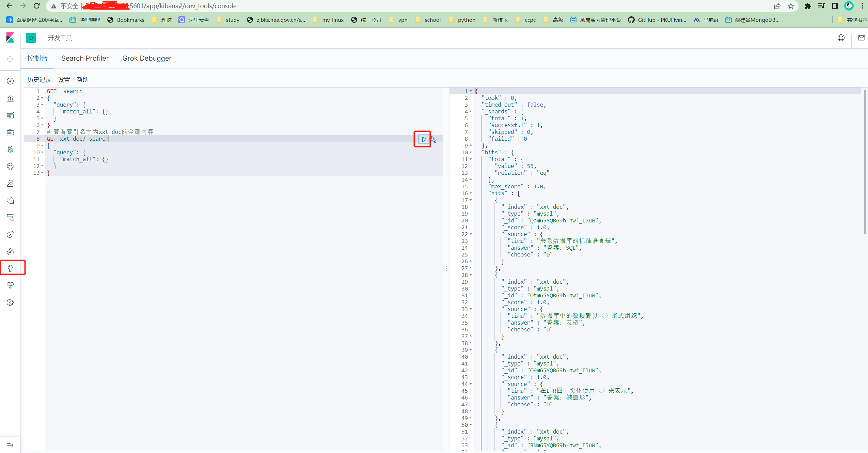Viewport: 868px width, 453px height.
Task: Click the "value" : 55 output line
Action: [x=516, y=166]
